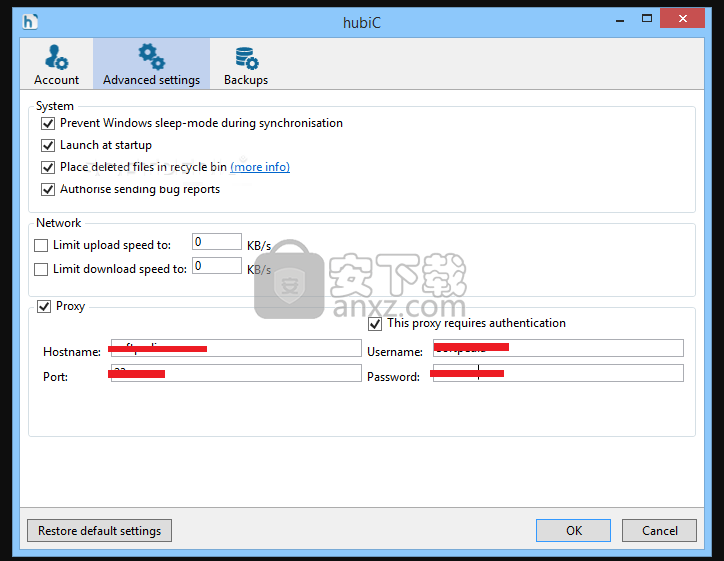Viewport: 724px width, 561px height.
Task: Focus the proxy Password field
Action: tap(558, 373)
